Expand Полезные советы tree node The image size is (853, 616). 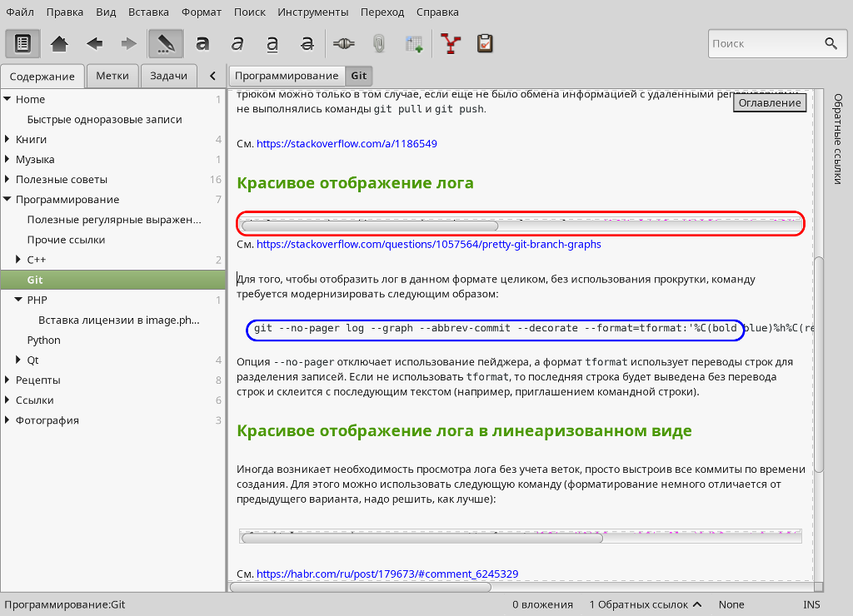coord(7,179)
